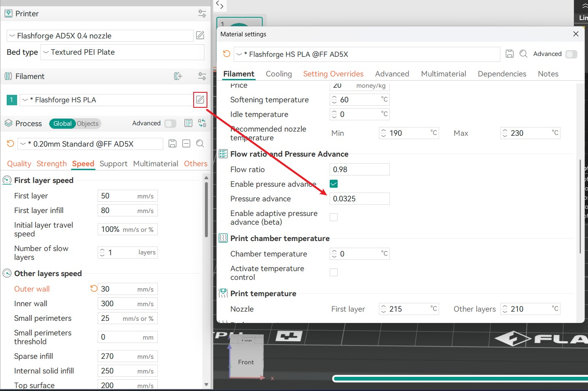Screen dimensions: 588x391
Task: Uncheck Enable pressure advance checkbox
Action: [x=334, y=184]
